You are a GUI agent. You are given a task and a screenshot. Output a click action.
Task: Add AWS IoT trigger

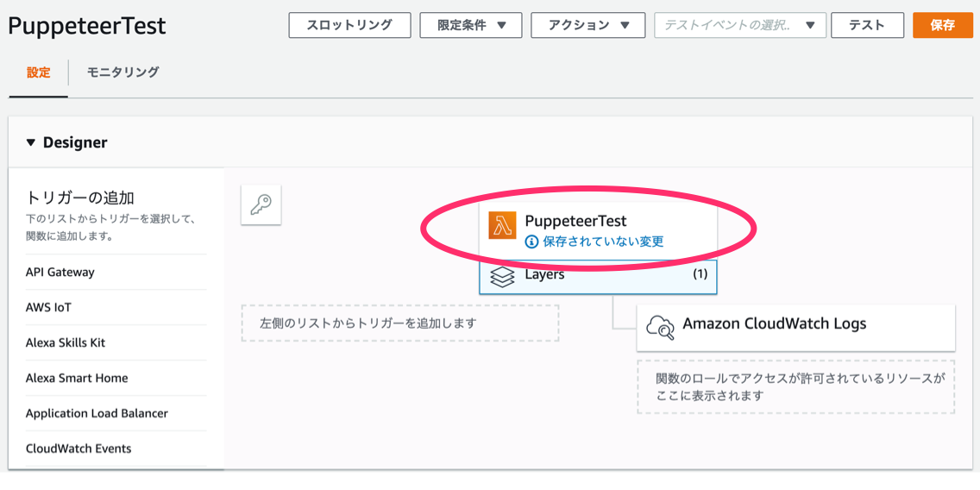click(48, 307)
